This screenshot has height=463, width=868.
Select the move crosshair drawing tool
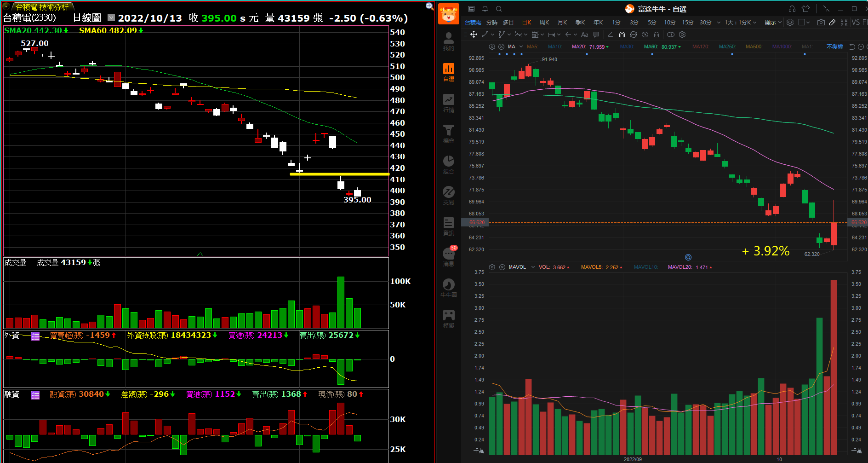pyautogui.click(x=474, y=35)
